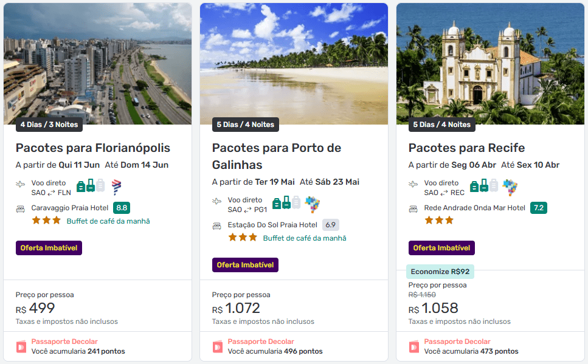Click the Economize R$92 savings tag

pyautogui.click(x=440, y=272)
